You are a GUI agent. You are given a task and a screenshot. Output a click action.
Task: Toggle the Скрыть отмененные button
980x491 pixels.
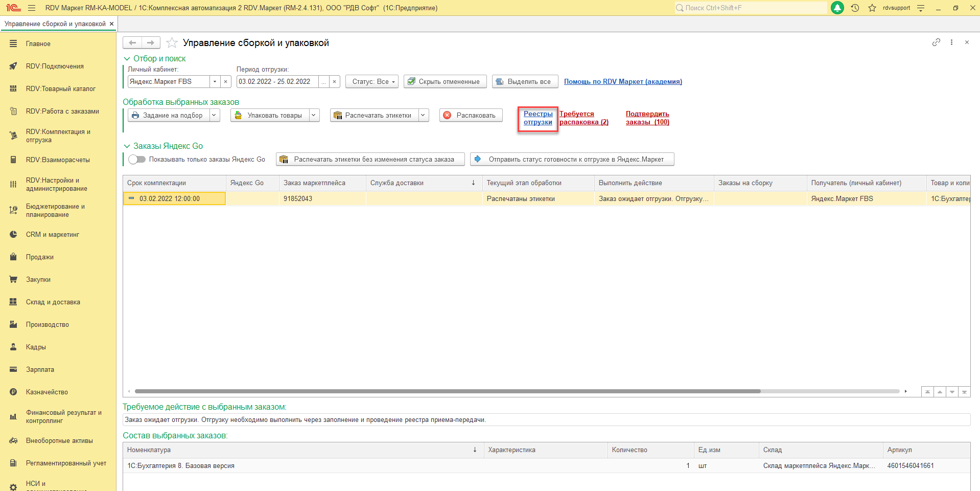444,82
